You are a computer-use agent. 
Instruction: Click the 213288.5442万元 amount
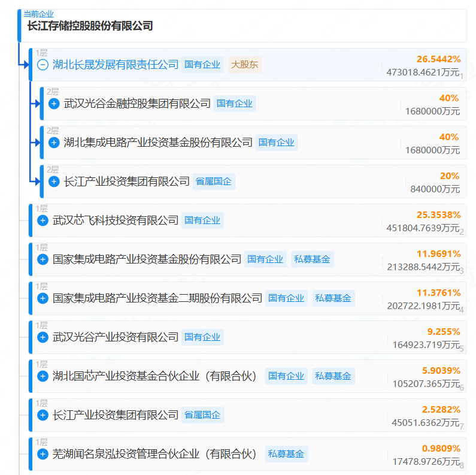coord(423,267)
